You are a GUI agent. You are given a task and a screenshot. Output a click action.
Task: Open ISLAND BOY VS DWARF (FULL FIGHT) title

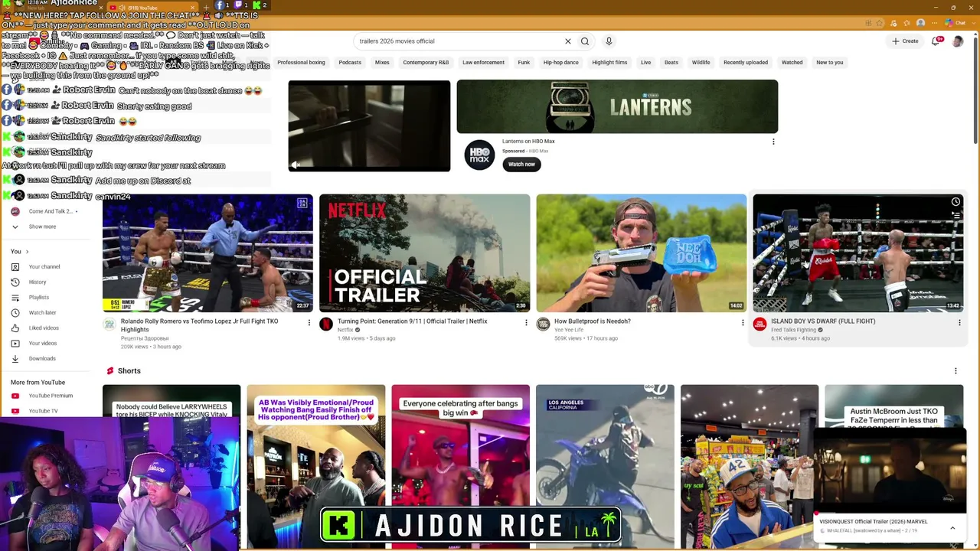click(x=823, y=321)
